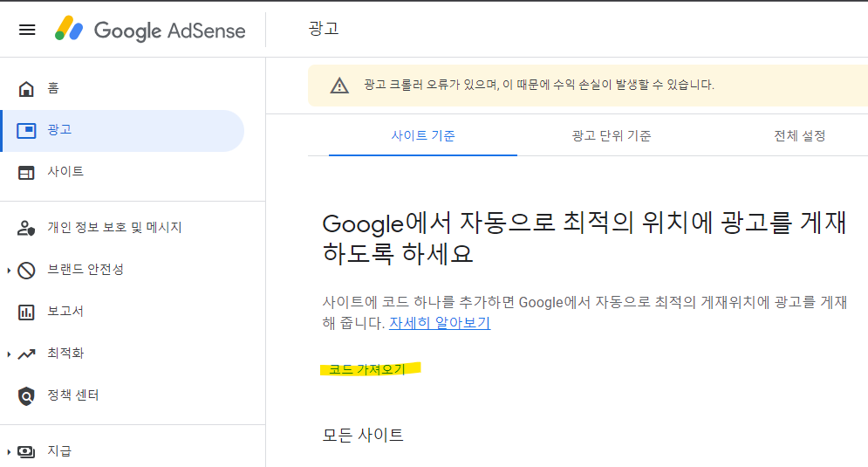Expand the 최적화 submenu arrow
Viewport: 868px width, 467px height.
tap(9, 354)
